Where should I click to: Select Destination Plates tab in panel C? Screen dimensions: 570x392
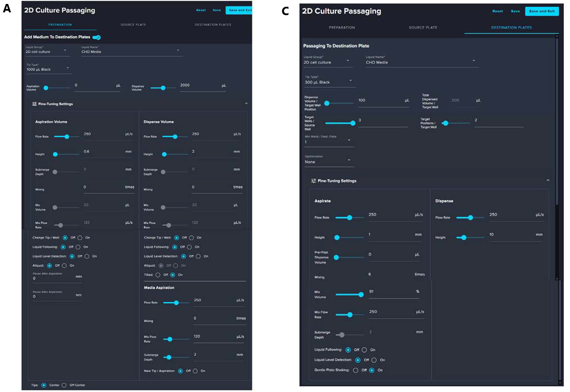point(512,28)
